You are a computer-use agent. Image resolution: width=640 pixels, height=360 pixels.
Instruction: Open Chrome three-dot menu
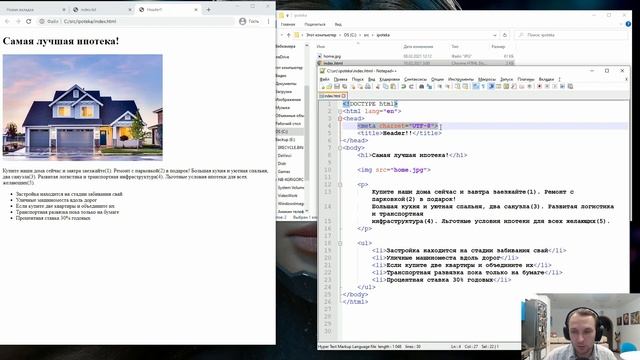click(268, 21)
